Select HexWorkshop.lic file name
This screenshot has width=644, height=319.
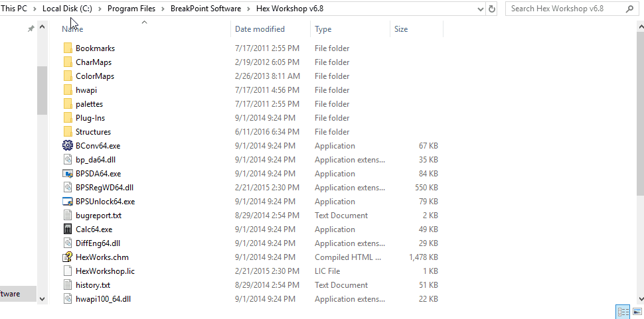pyautogui.click(x=105, y=271)
